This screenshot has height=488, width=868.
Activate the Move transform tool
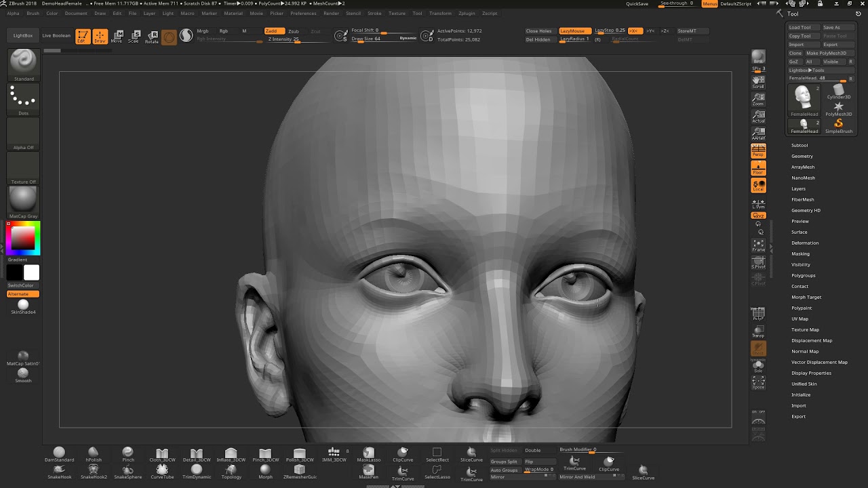click(117, 36)
